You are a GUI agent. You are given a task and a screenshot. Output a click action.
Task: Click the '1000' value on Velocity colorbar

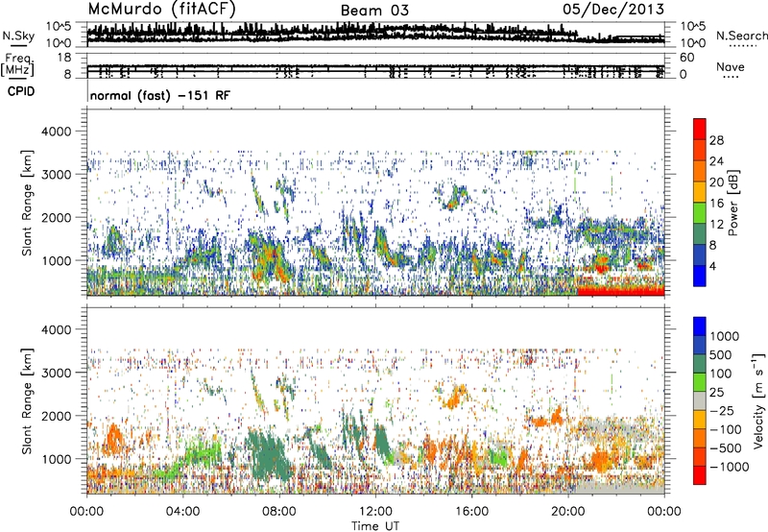[724, 336]
